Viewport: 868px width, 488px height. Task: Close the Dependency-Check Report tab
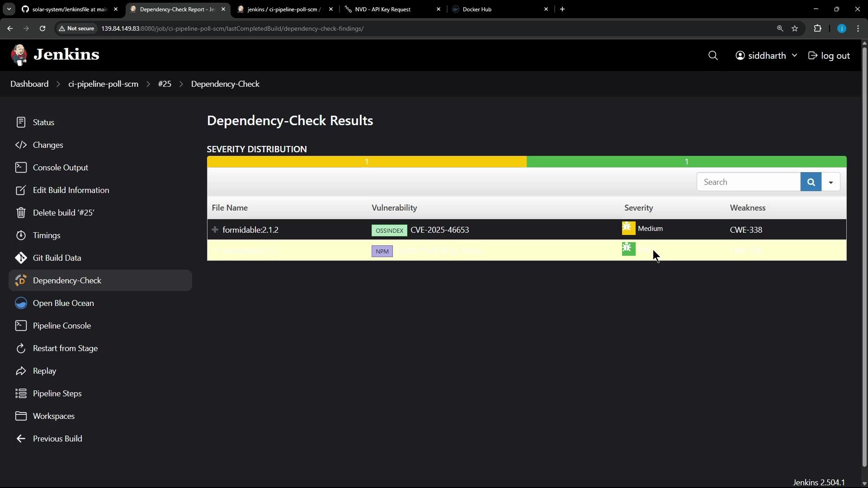(223, 9)
